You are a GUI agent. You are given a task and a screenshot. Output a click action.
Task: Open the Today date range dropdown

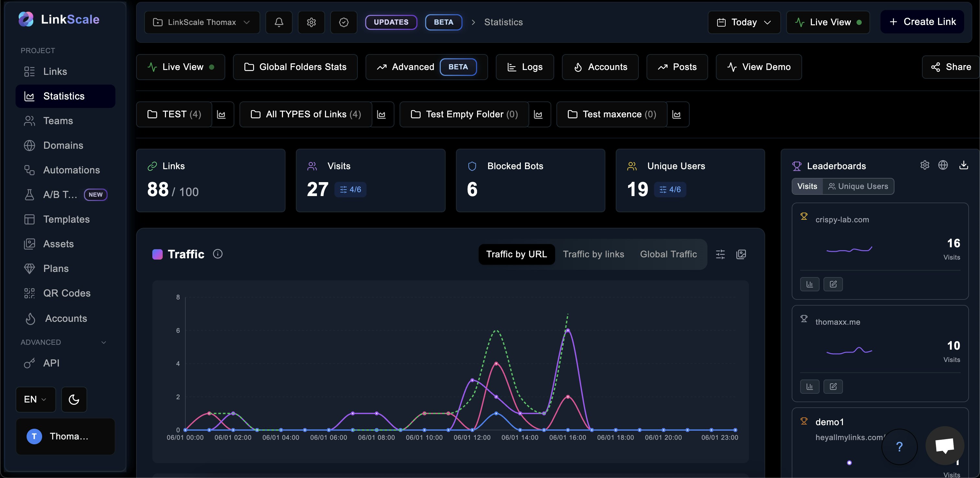click(743, 22)
